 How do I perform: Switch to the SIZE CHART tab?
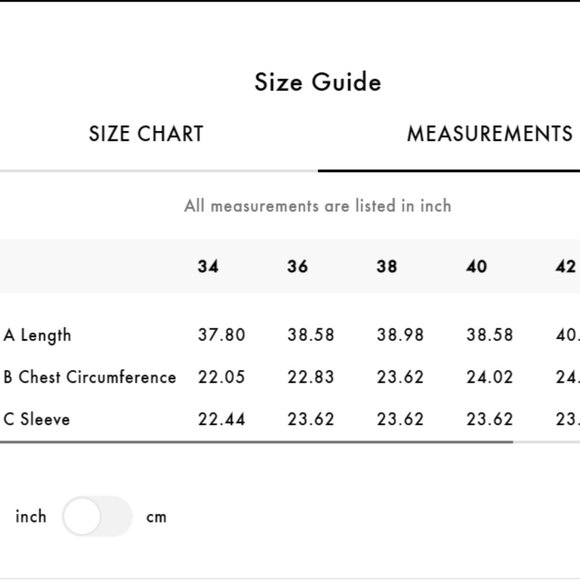(146, 134)
